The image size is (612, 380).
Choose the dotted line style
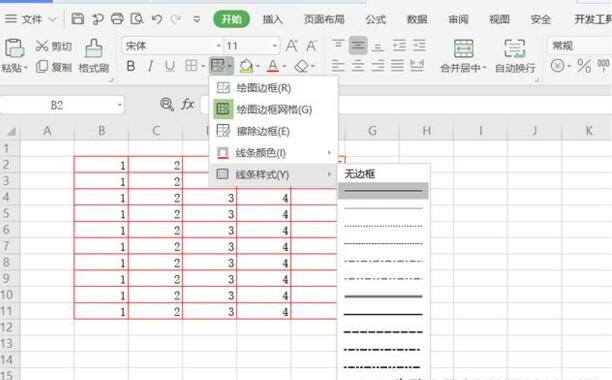click(383, 226)
